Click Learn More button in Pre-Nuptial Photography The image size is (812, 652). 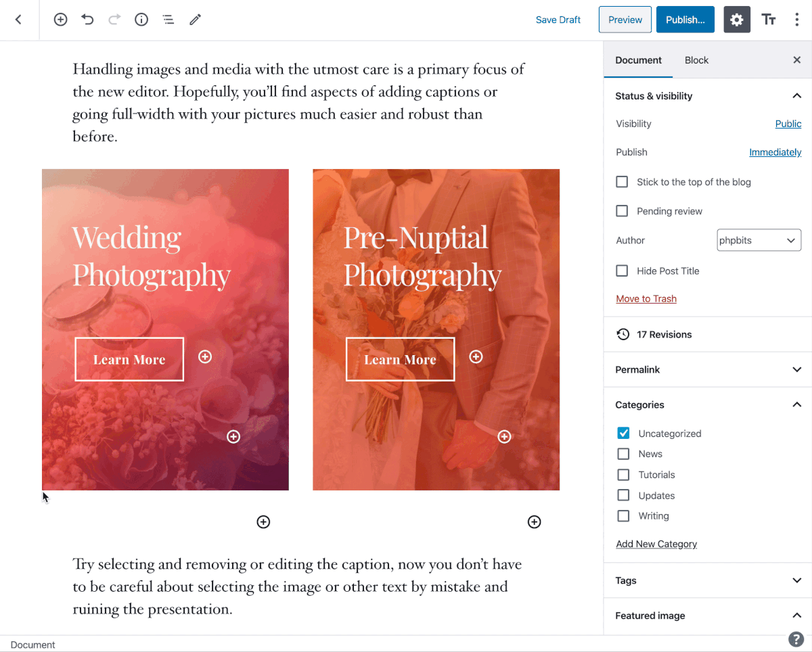pyautogui.click(x=401, y=359)
